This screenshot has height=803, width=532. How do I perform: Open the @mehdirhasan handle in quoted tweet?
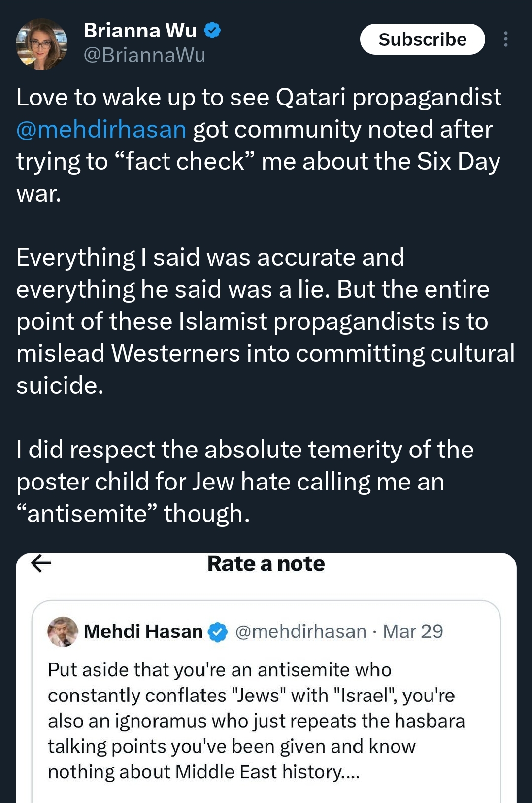(300, 631)
